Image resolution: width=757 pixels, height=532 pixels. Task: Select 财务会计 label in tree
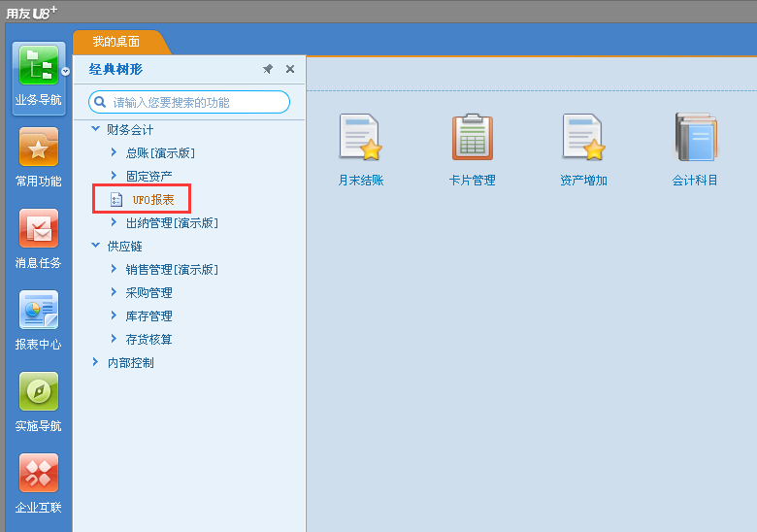tap(130, 130)
